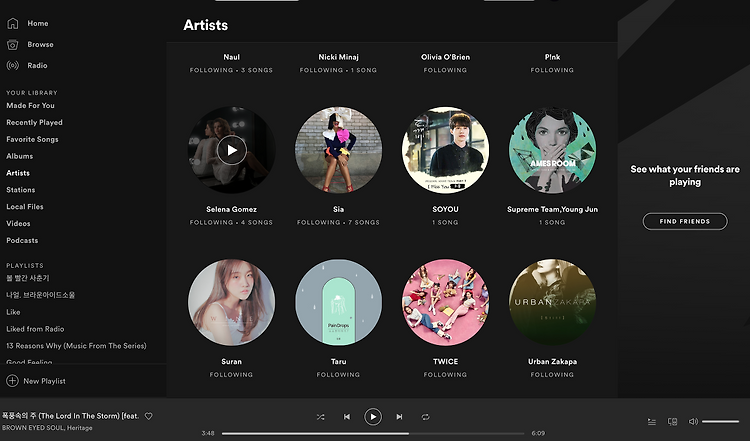Click the FIND FRIENDS button
Screen dimensions: 750x441
(685, 221)
